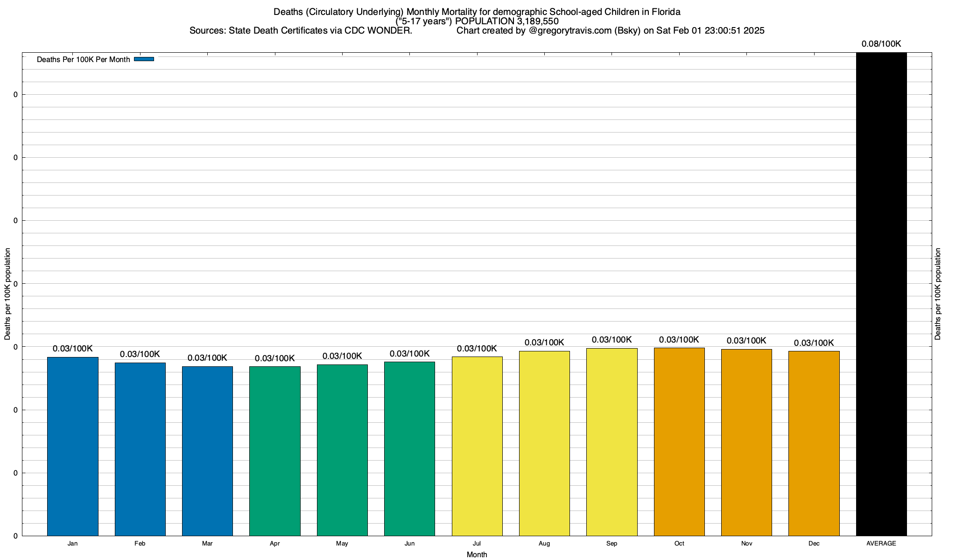
Task: Click the black AVERAGE bar
Action: (881, 294)
